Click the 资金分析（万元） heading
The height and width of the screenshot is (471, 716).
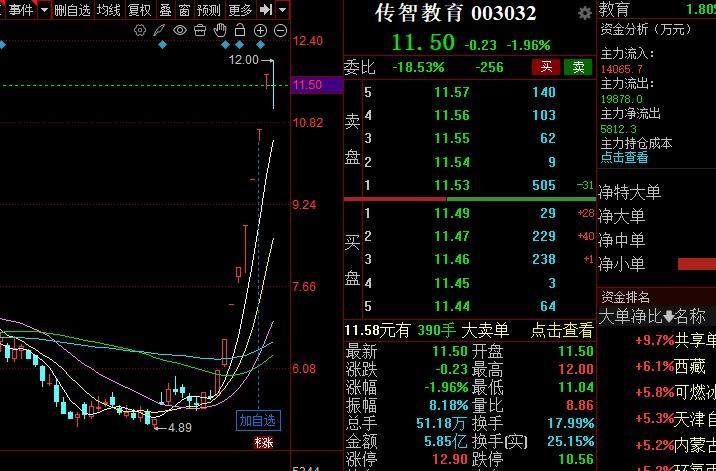(646, 30)
